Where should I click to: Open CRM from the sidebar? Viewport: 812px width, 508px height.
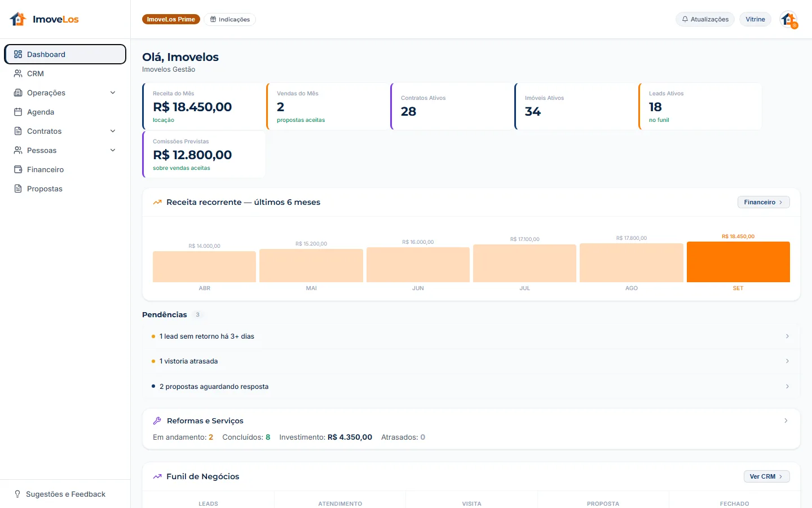click(65, 73)
